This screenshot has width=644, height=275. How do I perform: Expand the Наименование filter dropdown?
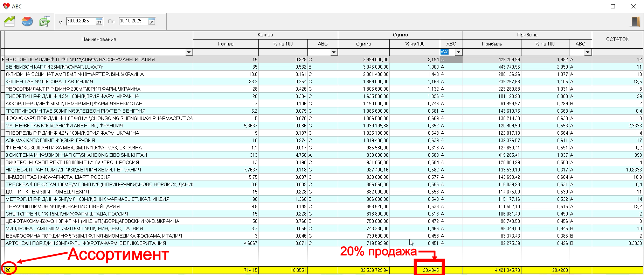[189, 52]
